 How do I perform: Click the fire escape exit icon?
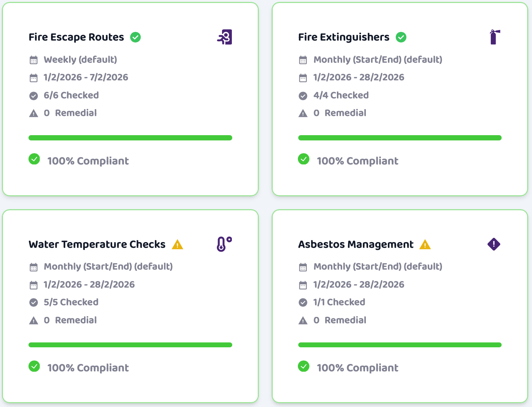(x=224, y=37)
